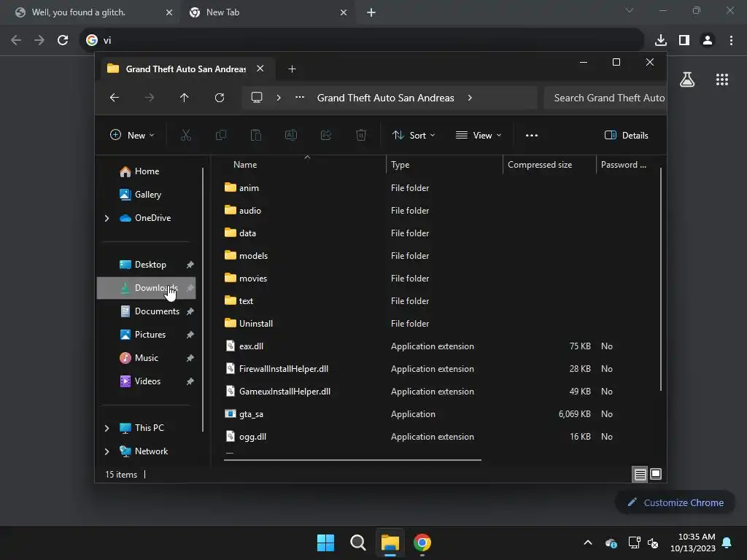747x560 pixels.
Task: Click the file list vertical scrollbar
Action: [661, 279]
